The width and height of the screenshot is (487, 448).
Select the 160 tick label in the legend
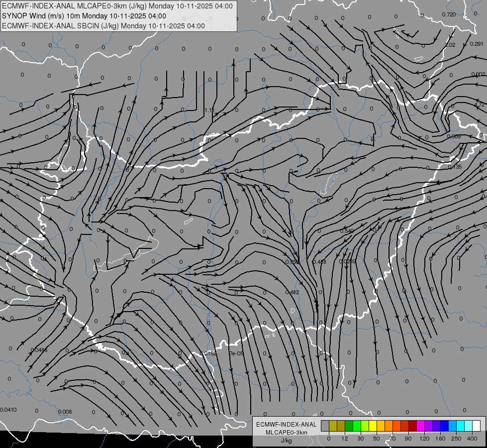click(x=440, y=439)
